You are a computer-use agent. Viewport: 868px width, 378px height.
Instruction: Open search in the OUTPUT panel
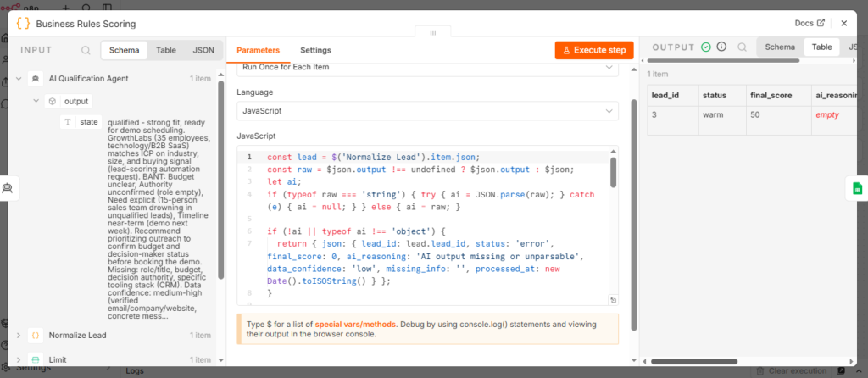coord(742,47)
